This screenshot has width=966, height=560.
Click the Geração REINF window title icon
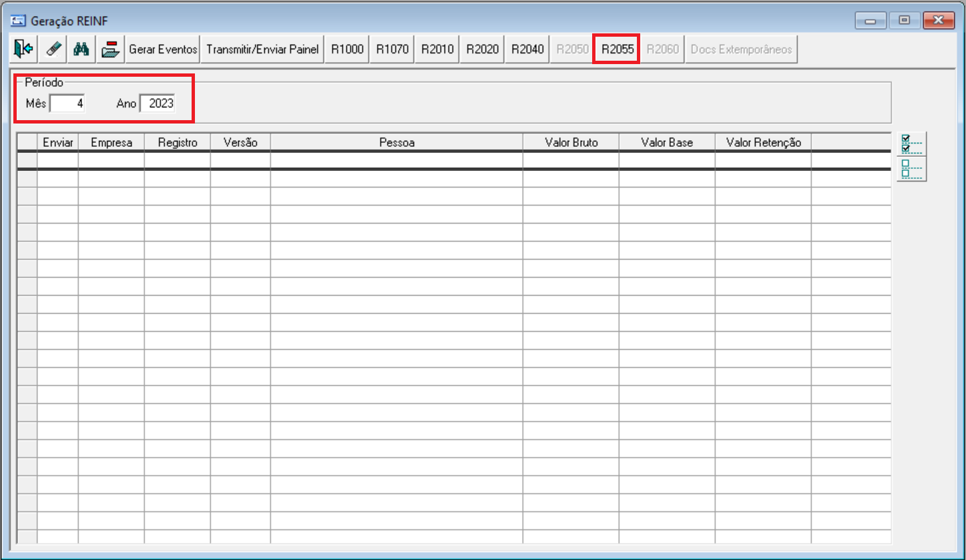pos(19,20)
